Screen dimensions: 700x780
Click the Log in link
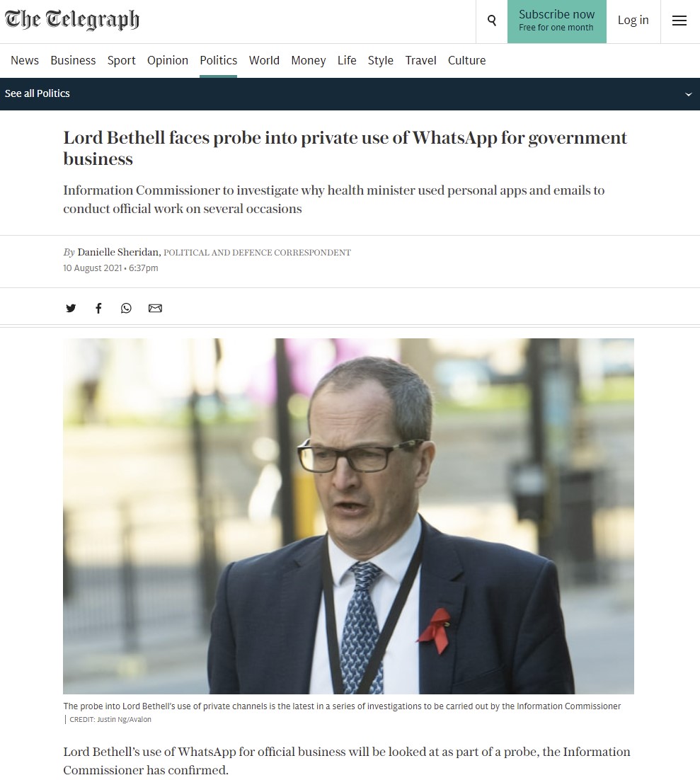[x=633, y=20]
